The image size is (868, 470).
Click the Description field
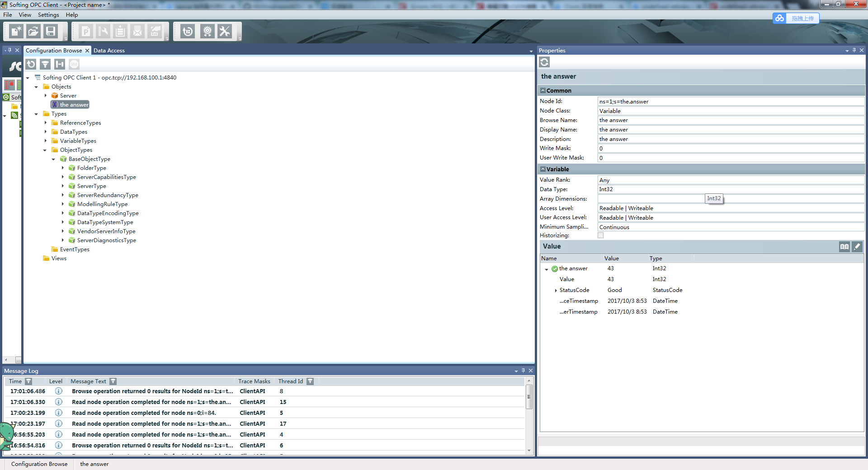[x=731, y=139]
